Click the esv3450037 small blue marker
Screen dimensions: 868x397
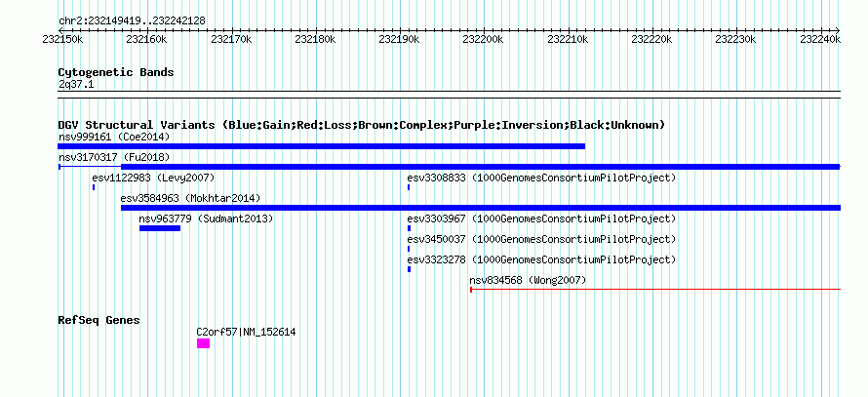[409, 249]
